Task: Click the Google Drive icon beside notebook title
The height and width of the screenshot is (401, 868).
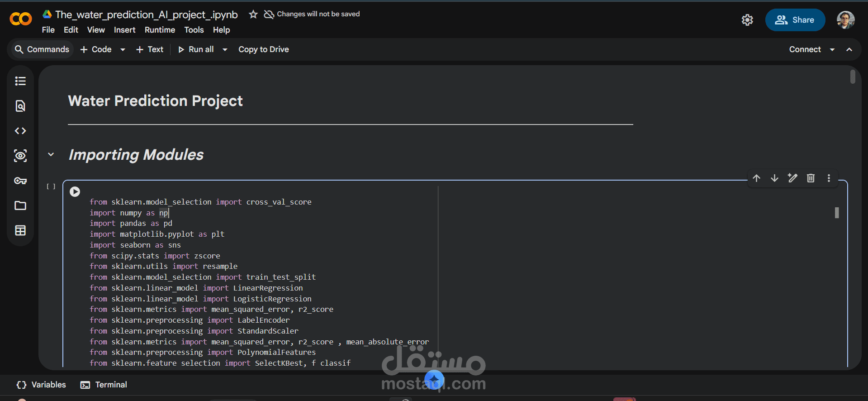Action: 47,14
